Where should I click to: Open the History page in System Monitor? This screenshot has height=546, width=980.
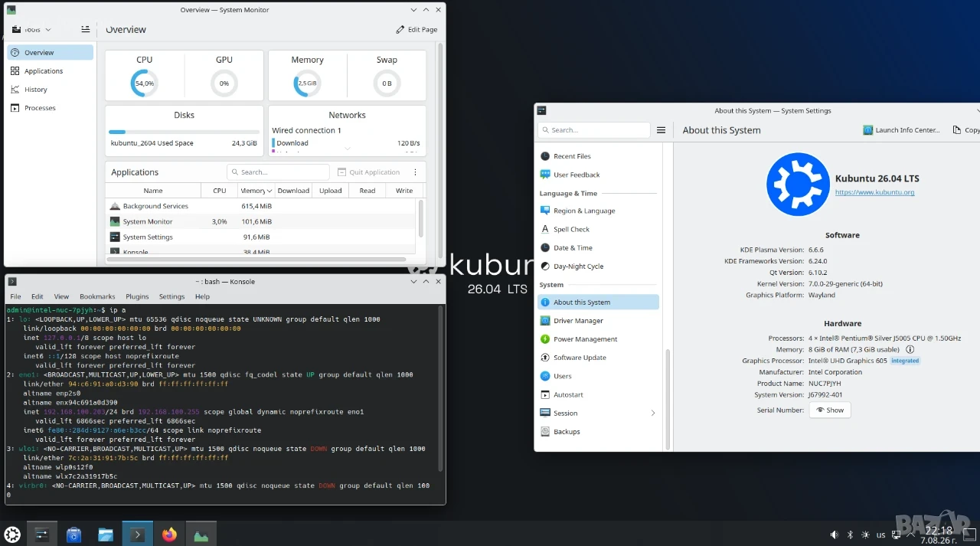point(51,90)
